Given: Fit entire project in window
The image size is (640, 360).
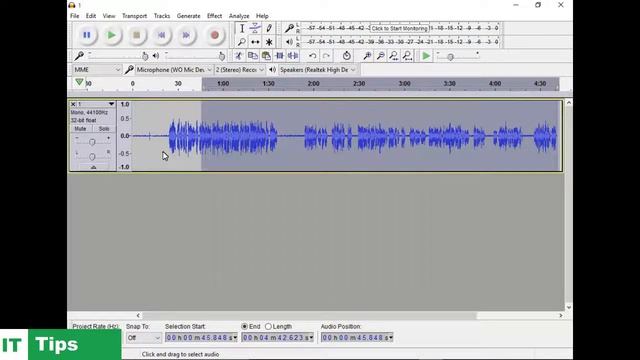Looking at the screenshot, I should [407, 56].
